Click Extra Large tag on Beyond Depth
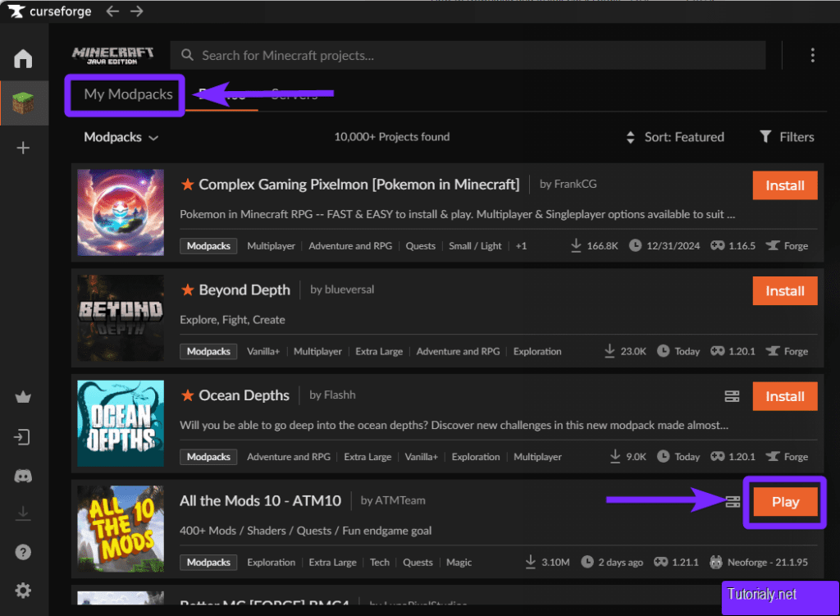840x616 pixels. coord(379,351)
